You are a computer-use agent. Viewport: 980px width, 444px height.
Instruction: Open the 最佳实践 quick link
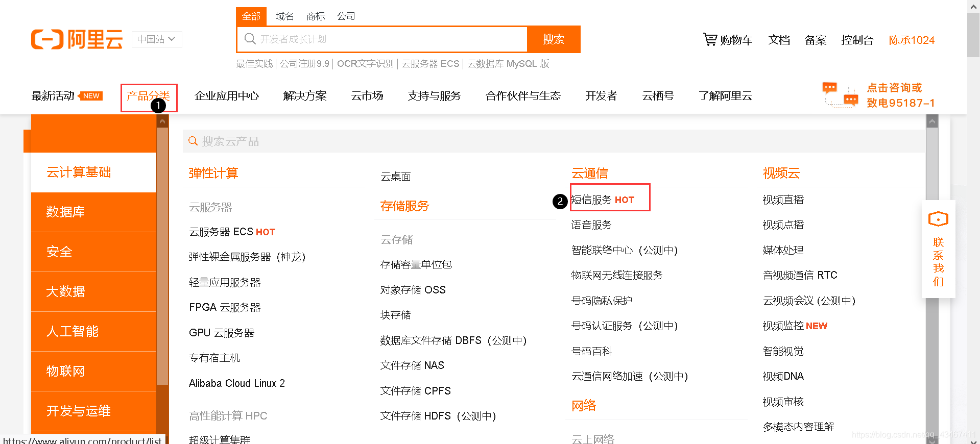click(x=254, y=64)
